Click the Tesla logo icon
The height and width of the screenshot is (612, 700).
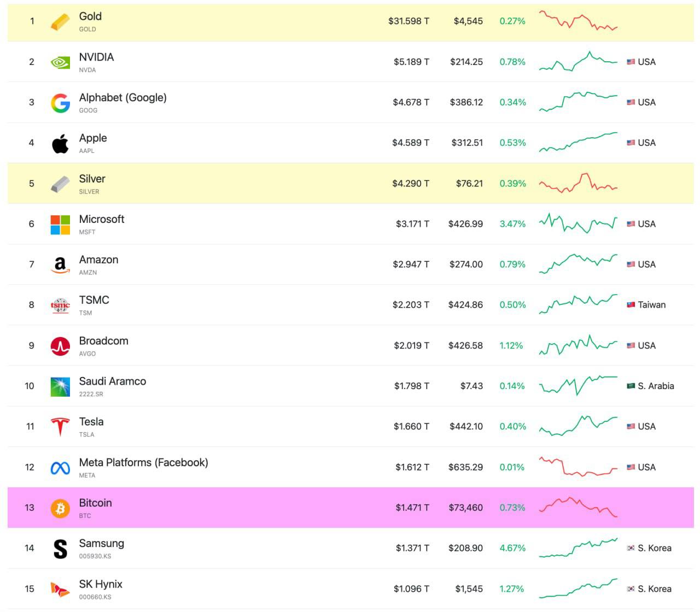click(x=60, y=427)
